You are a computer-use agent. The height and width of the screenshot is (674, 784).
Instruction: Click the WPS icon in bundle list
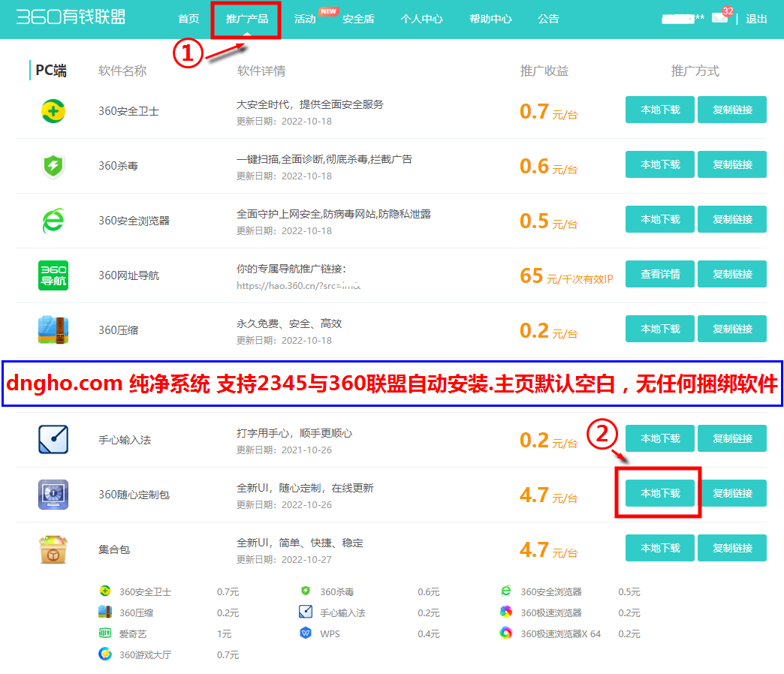tap(306, 633)
